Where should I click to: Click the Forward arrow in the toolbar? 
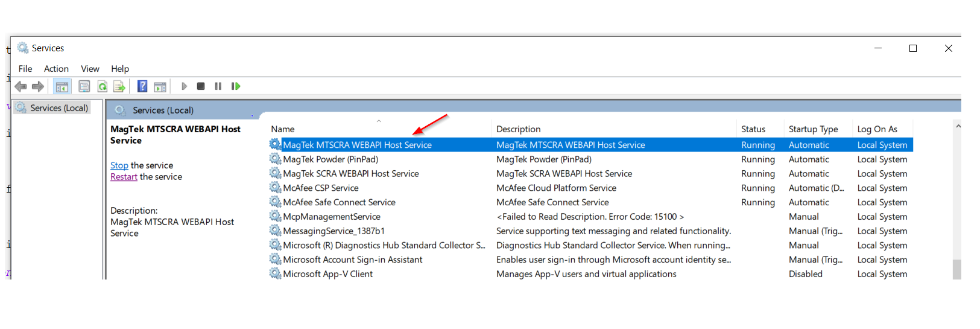[38, 86]
